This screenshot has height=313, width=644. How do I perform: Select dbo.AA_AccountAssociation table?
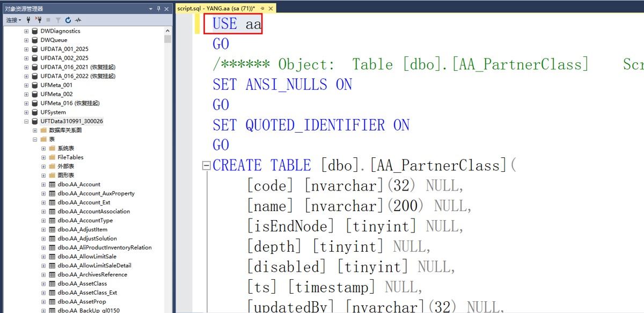coord(93,212)
